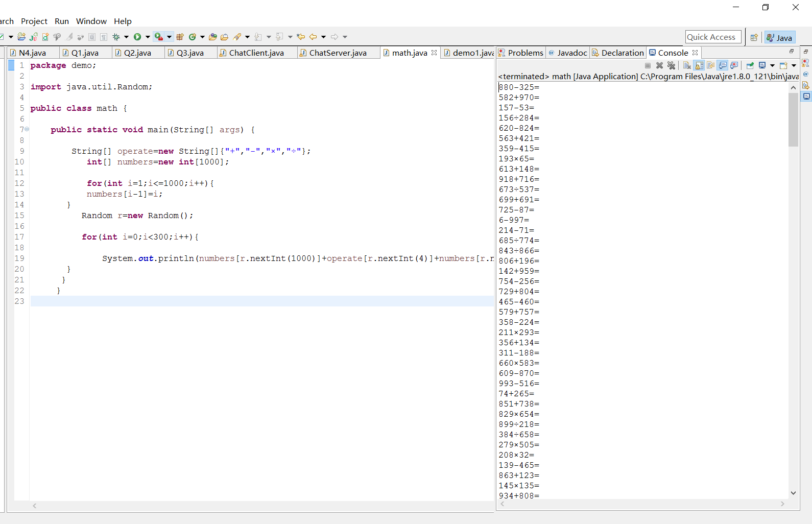This screenshot has height=524, width=812.
Task: Expand the Display Selected Console dropdown
Action: [772, 65]
